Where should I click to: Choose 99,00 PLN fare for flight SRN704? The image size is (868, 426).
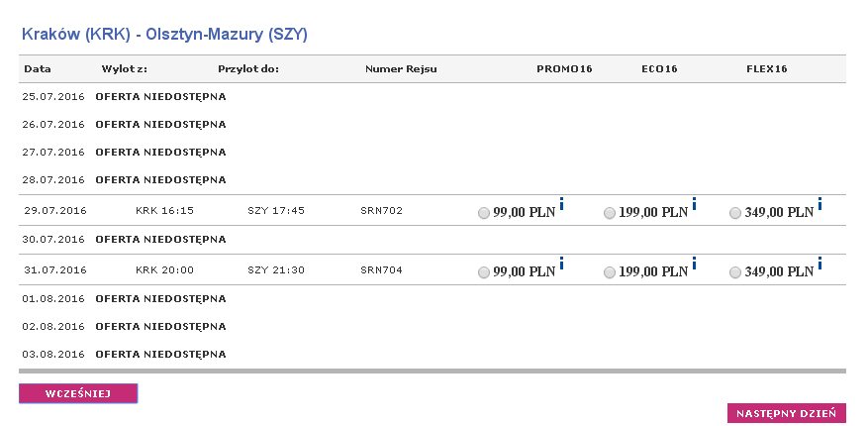click(x=484, y=272)
